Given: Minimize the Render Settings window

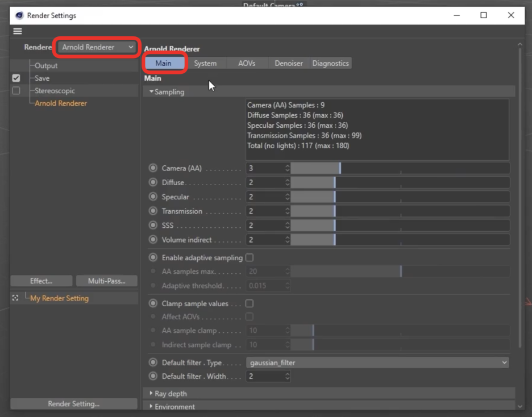Looking at the screenshot, I should click(456, 15).
